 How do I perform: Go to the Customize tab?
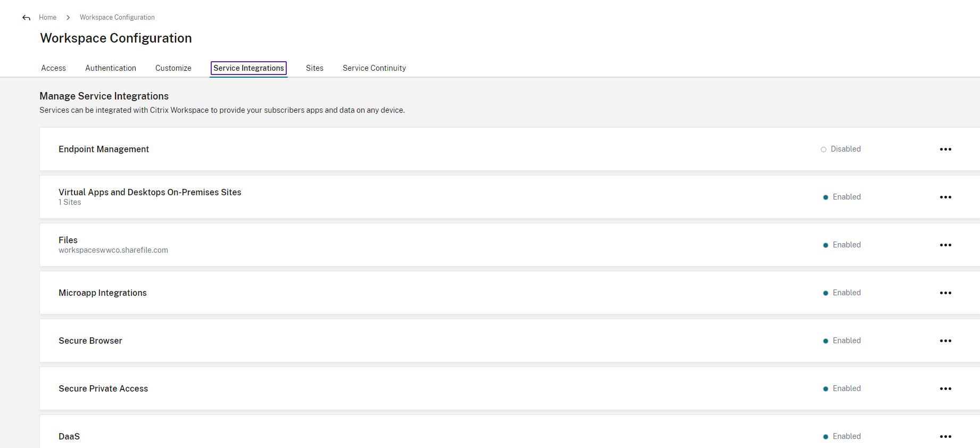click(x=173, y=68)
